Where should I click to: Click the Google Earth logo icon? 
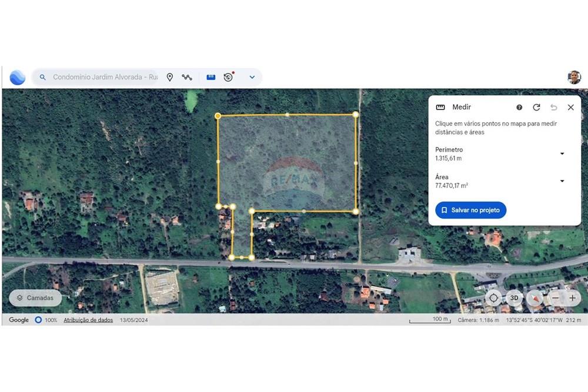pos(18,77)
